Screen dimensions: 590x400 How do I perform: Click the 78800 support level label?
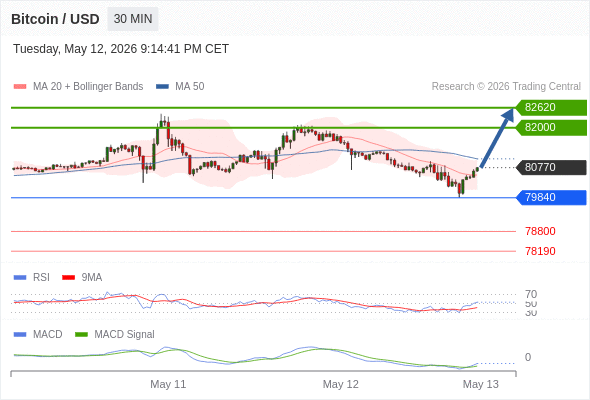[x=540, y=231]
